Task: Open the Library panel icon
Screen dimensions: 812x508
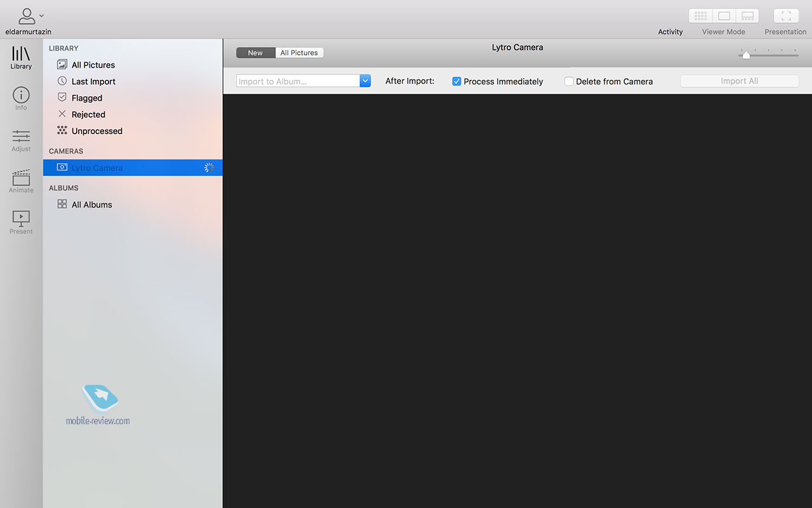Action: (21, 58)
